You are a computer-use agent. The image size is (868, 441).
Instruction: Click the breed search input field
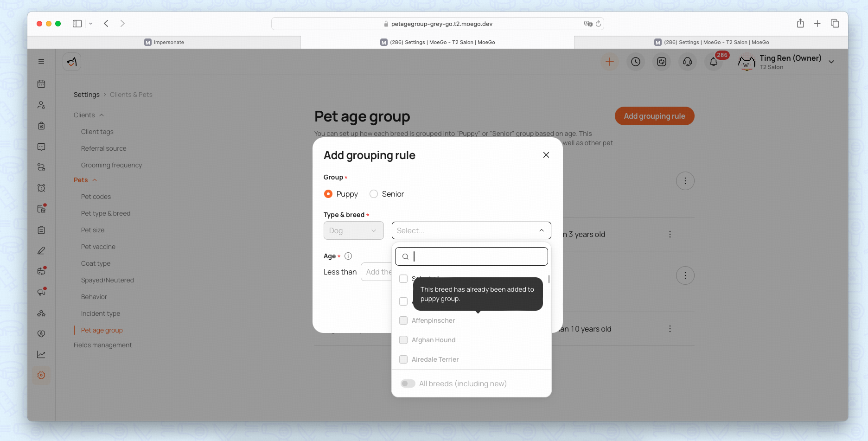point(478,256)
